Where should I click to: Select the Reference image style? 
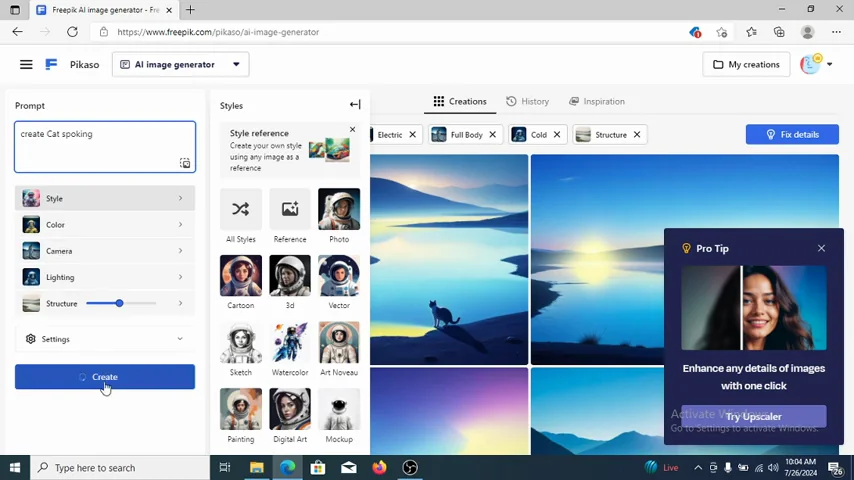[x=290, y=209]
